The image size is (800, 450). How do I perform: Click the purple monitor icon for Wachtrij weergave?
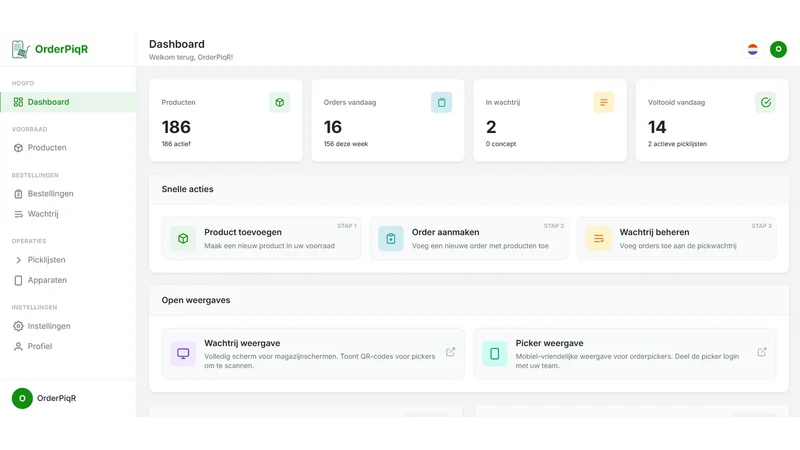coord(183,354)
